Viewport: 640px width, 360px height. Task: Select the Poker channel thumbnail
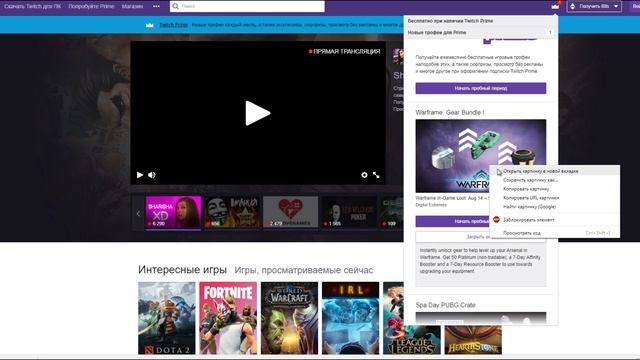(349, 212)
